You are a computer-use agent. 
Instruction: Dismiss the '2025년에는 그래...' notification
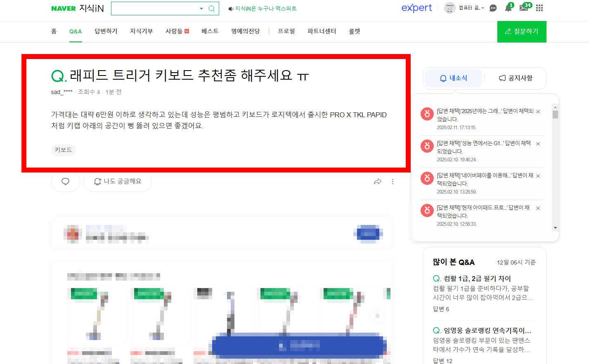538,112
